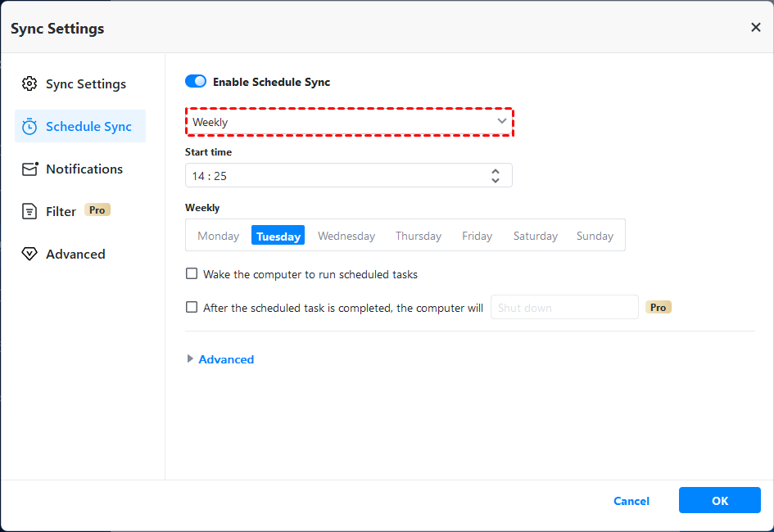Open the Weekly frequency dropdown
The height and width of the screenshot is (532, 774).
349,122
